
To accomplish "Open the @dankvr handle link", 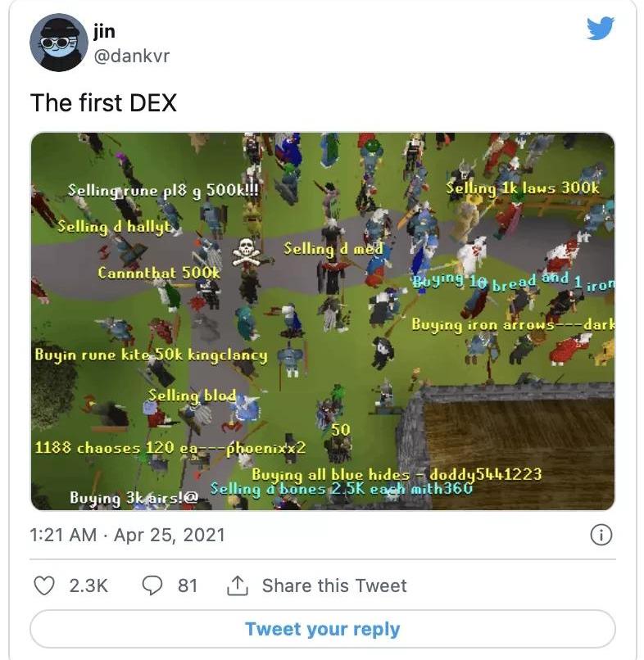I will coord(131,56).
